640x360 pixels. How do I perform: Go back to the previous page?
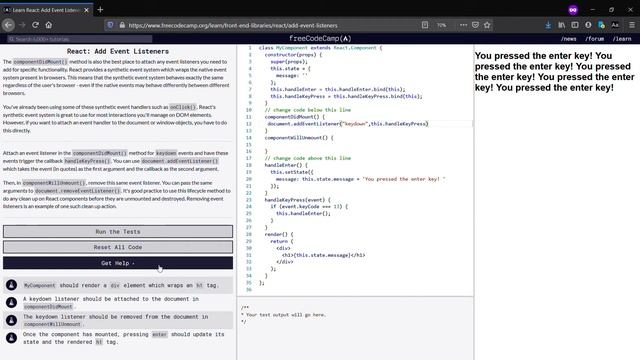click(x=8, y=25)
